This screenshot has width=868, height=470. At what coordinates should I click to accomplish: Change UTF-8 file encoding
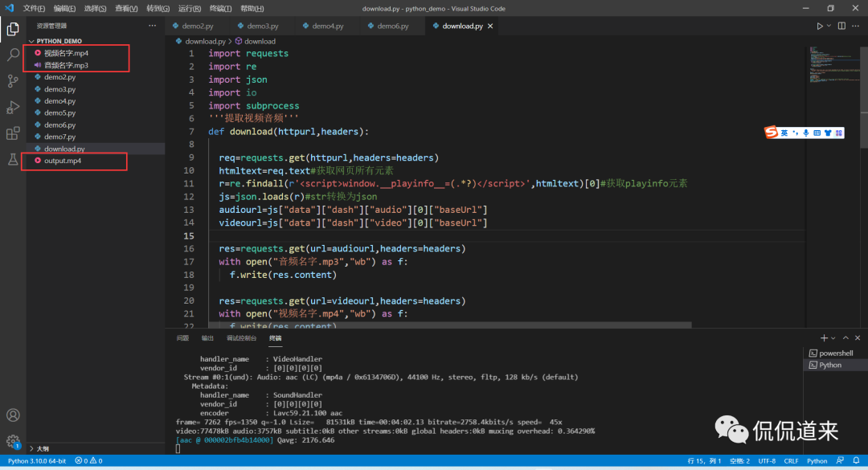click(767, 460)
